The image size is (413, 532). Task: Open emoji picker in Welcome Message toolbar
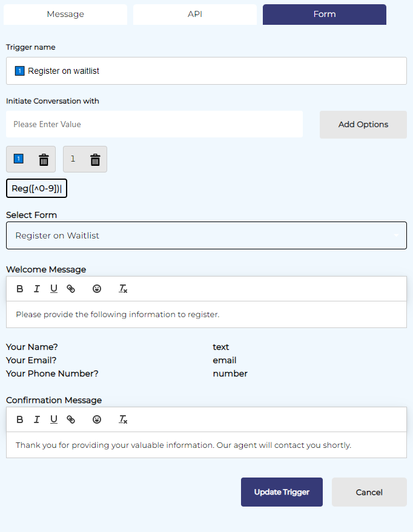[97, 289]
